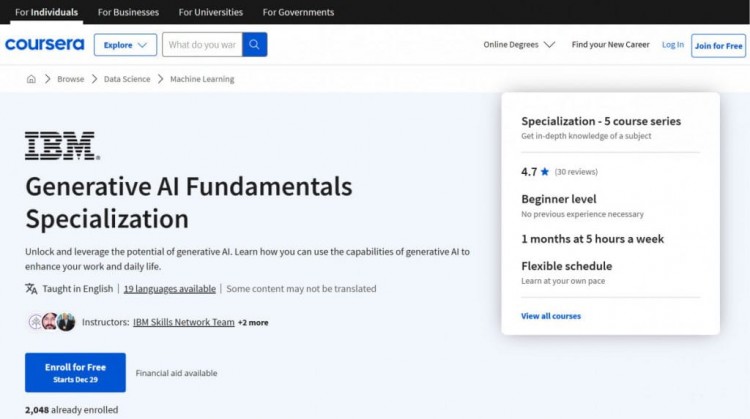Click the Flexible schedule text
Viewport: 750px width, 419px height.
pos(566,266)
